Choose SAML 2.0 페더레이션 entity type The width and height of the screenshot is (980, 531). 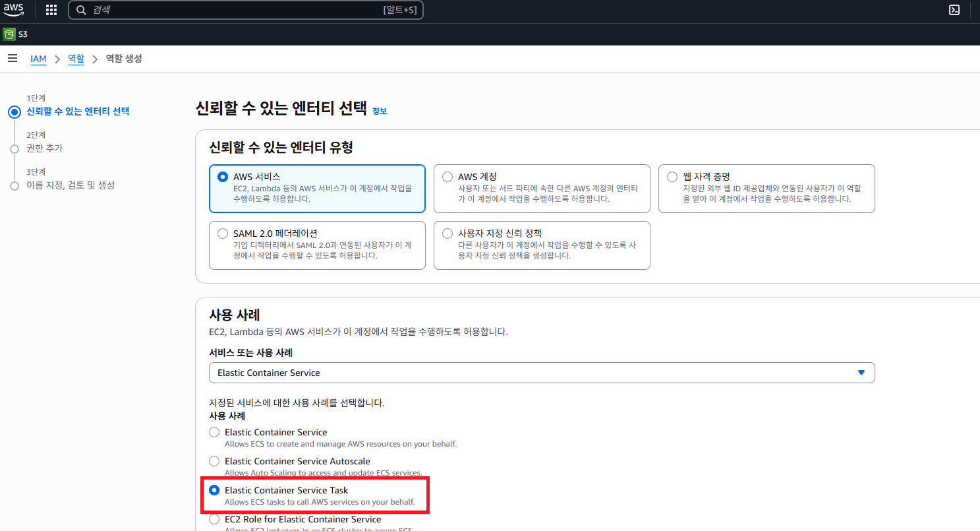[223, 234]
